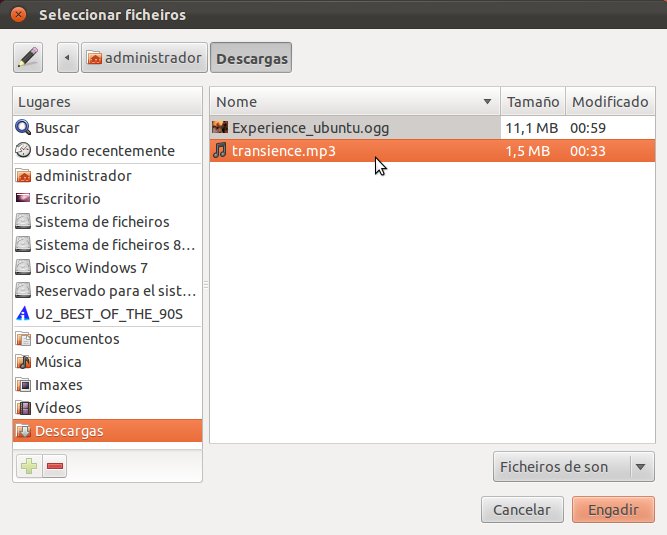Toggle the pencil type-location button

[28, 57]
